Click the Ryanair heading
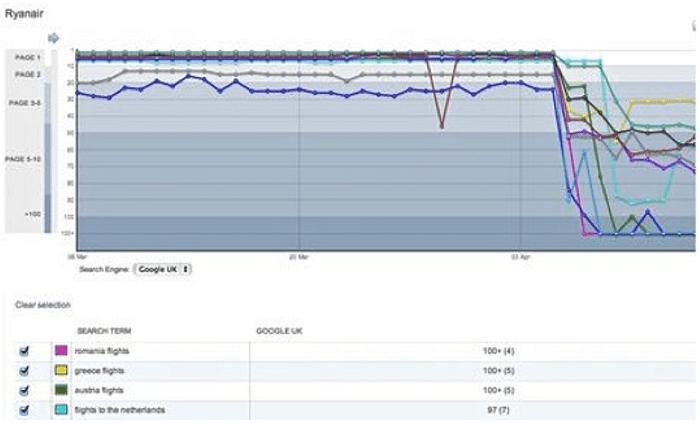700x424 pixels. (24, 13)
